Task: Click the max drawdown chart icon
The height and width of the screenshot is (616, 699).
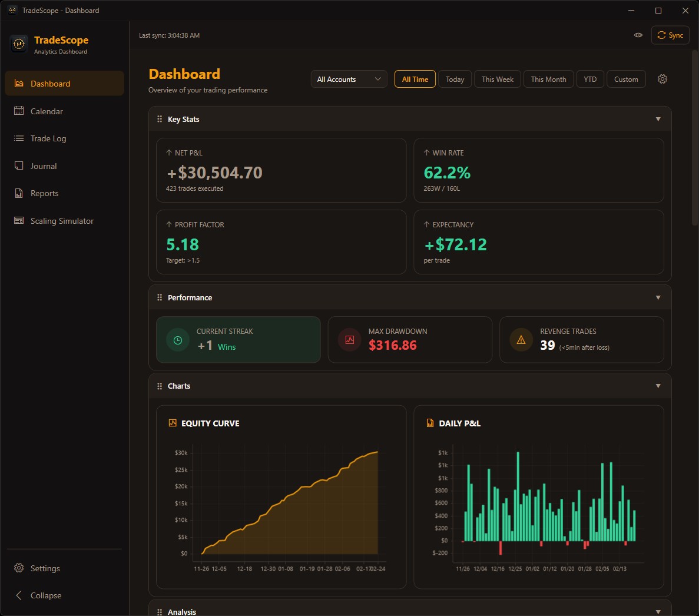Action: click(349, 339)
